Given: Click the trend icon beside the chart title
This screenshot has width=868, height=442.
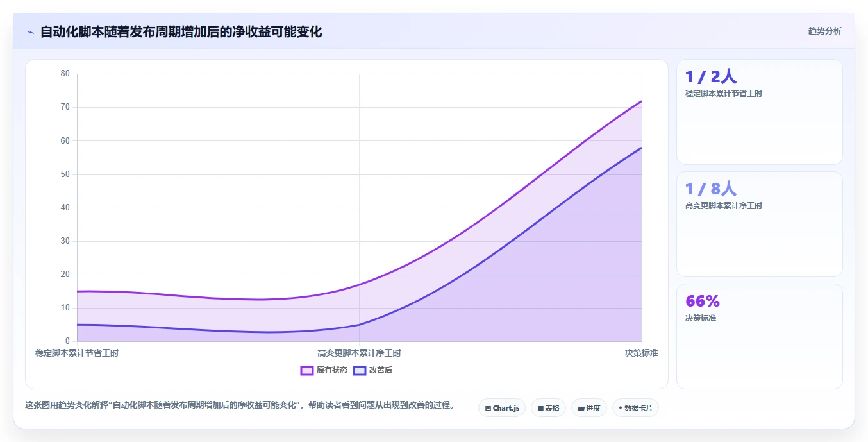Looking at the screenshot, I should (30, 32).
